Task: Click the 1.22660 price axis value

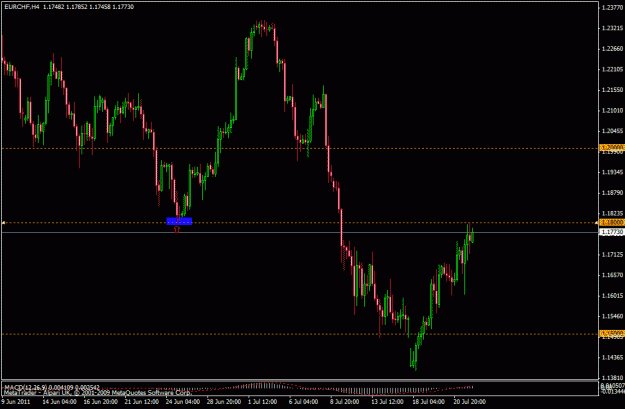Action: click(613, 49)
